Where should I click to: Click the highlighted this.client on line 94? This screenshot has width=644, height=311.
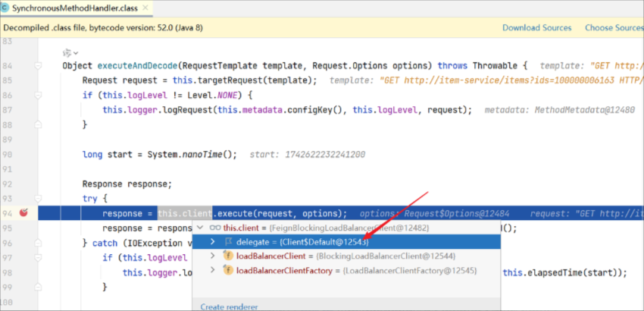185,213
